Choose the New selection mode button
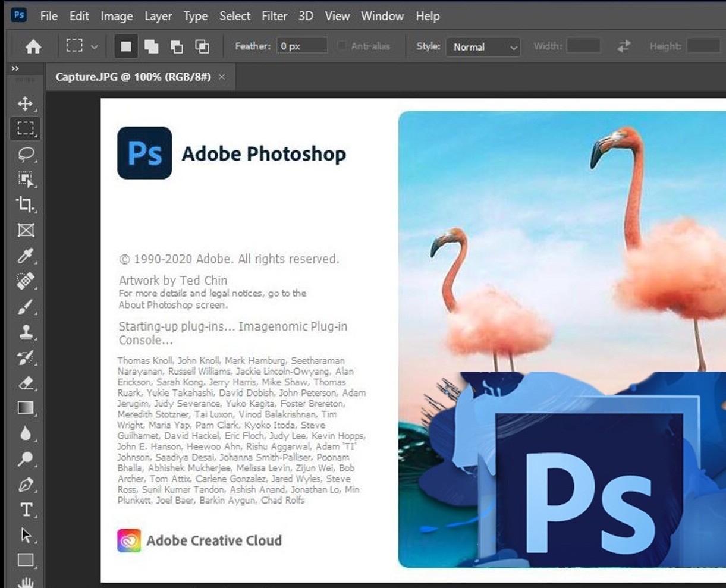Screen dimensions: 726x588 coord(125,46)
